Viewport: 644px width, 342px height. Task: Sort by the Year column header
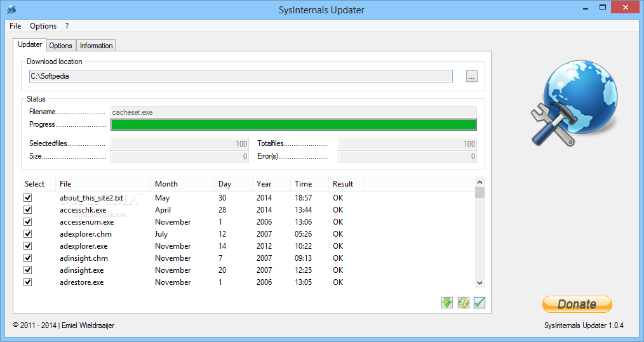click(271, 184)
